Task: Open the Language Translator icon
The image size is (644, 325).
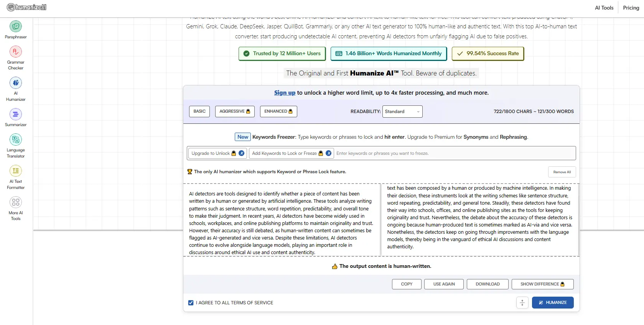Action: coord(16,140)
